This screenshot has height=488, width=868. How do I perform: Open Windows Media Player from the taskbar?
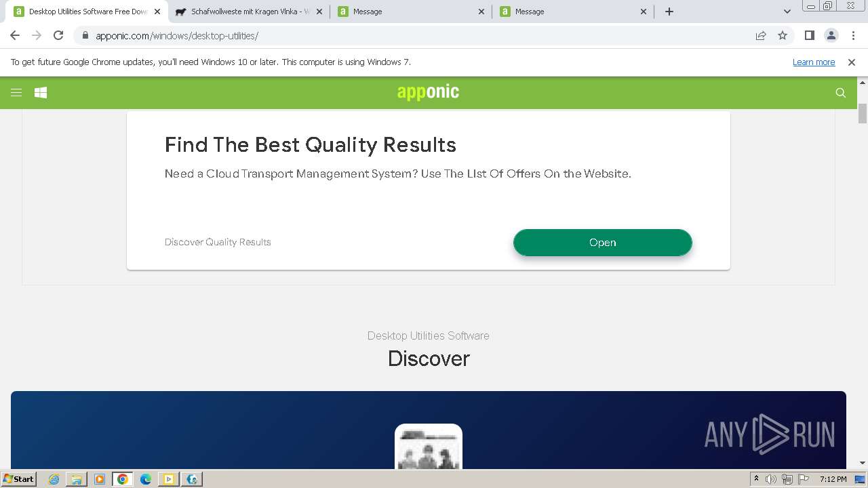(100, 479)
